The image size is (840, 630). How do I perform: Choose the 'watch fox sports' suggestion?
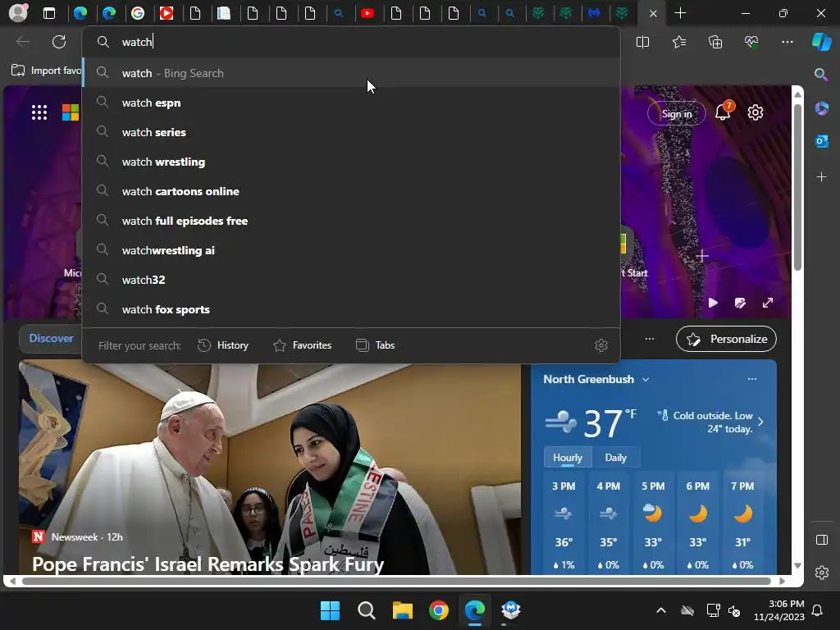click(351, 309)
